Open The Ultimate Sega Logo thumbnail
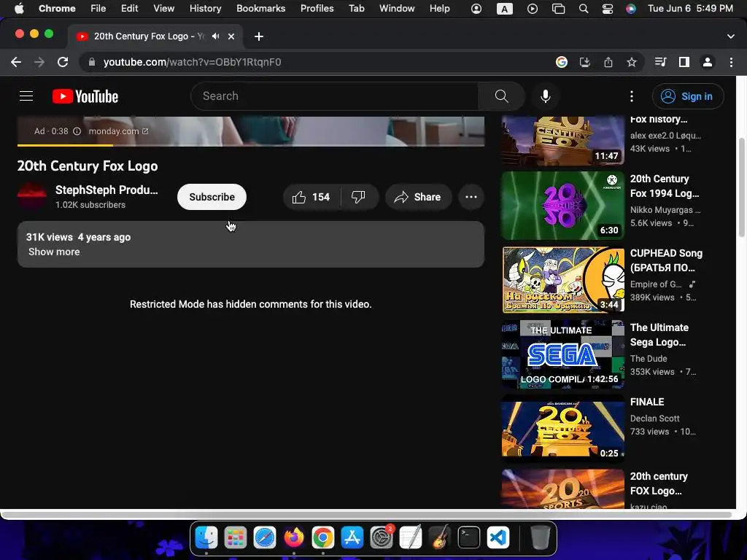Image resolution: width=747 pixels, height=560 pixels. click(563, 354)
